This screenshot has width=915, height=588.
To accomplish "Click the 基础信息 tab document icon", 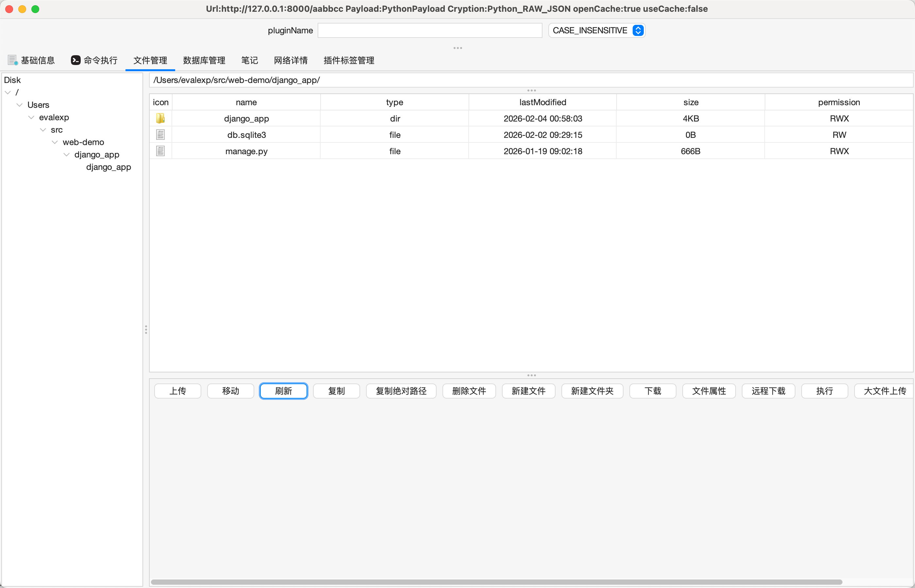I will click(x=13, y=60).
